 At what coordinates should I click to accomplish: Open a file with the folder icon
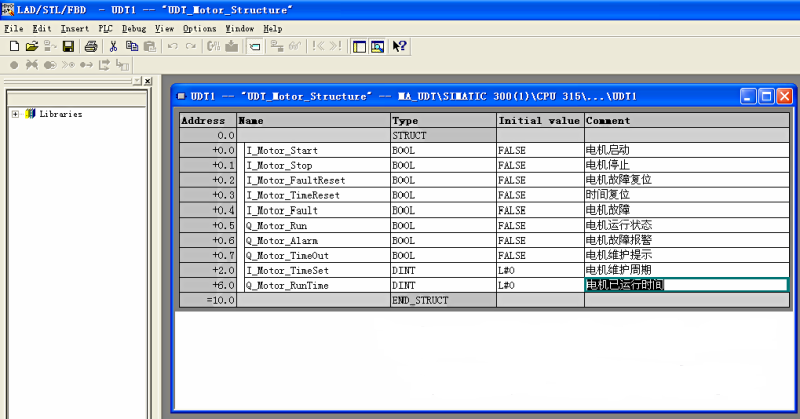[x=32, y=46]
